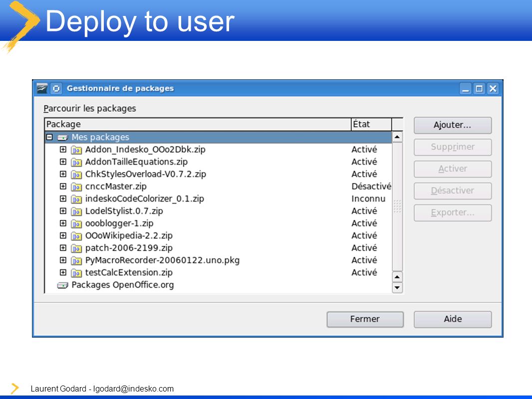Click the Mes packages drive icon
Image resolution: width=532 pixels, height=399 pixels.
coord(63,138)
